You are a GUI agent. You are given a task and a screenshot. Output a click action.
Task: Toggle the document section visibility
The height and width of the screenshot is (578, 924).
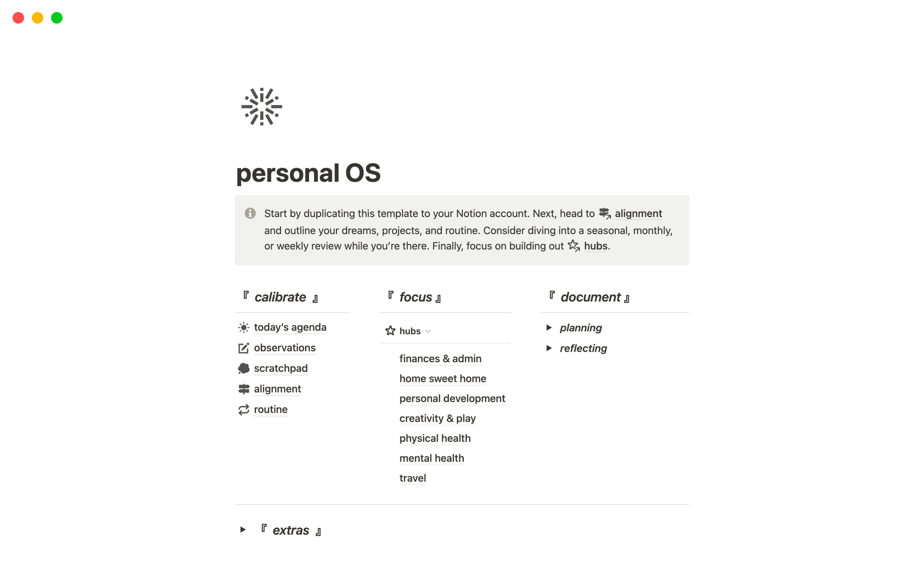pos(550,328)
